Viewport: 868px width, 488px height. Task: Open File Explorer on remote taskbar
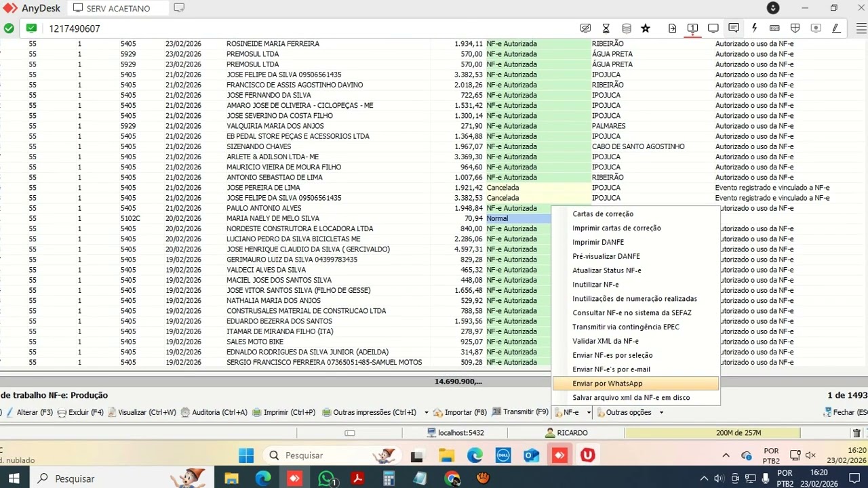pos(446,455)
